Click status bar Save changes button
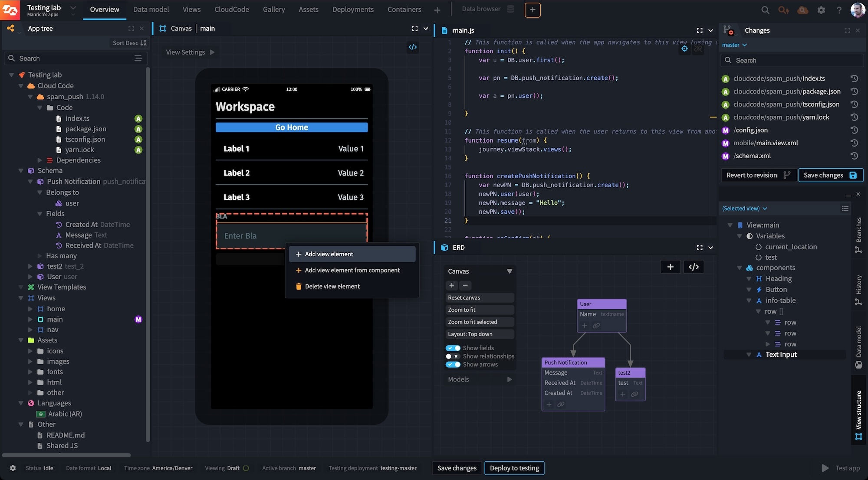 click(x=457, y=468)
